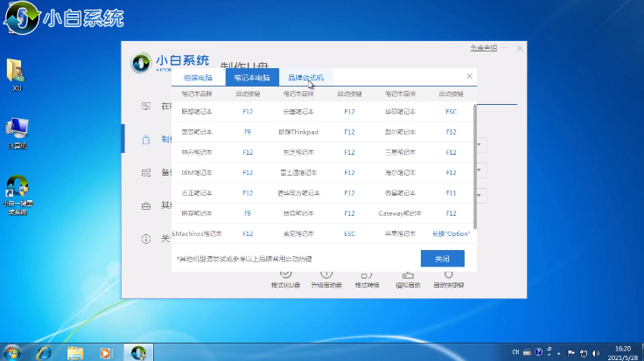
Task: Switch to the 组装电脑 tab
Action: 198,78
